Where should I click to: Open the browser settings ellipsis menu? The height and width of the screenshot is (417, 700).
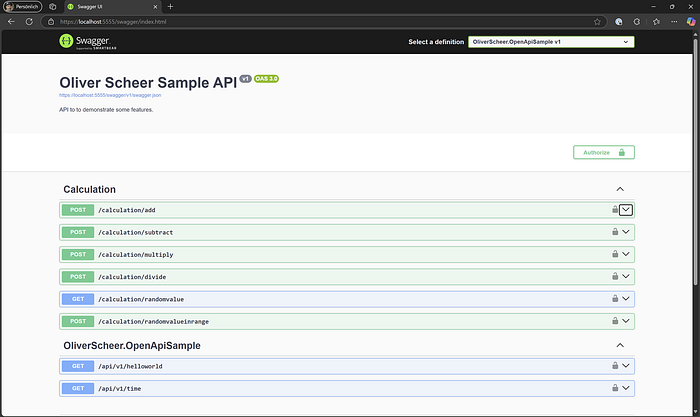674,21
